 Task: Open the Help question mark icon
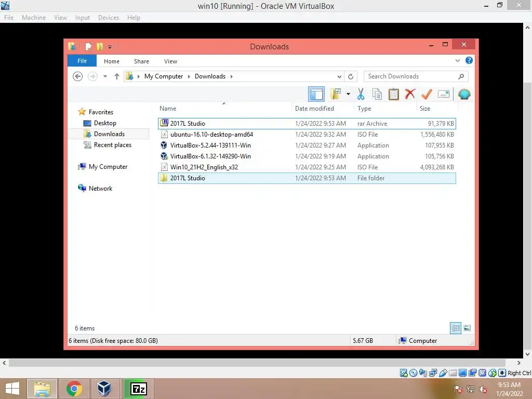click(x=469, y=60)
